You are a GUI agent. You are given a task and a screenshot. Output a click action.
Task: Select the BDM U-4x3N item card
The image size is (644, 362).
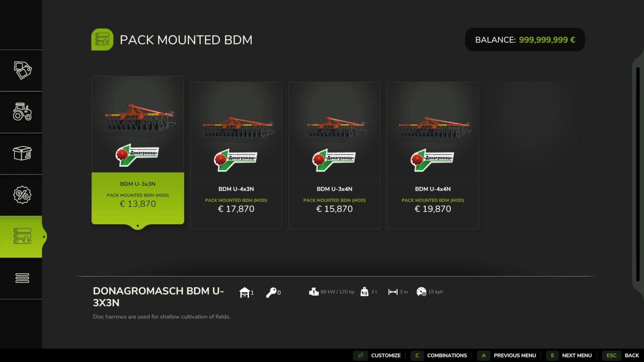(x=236, y=156)
